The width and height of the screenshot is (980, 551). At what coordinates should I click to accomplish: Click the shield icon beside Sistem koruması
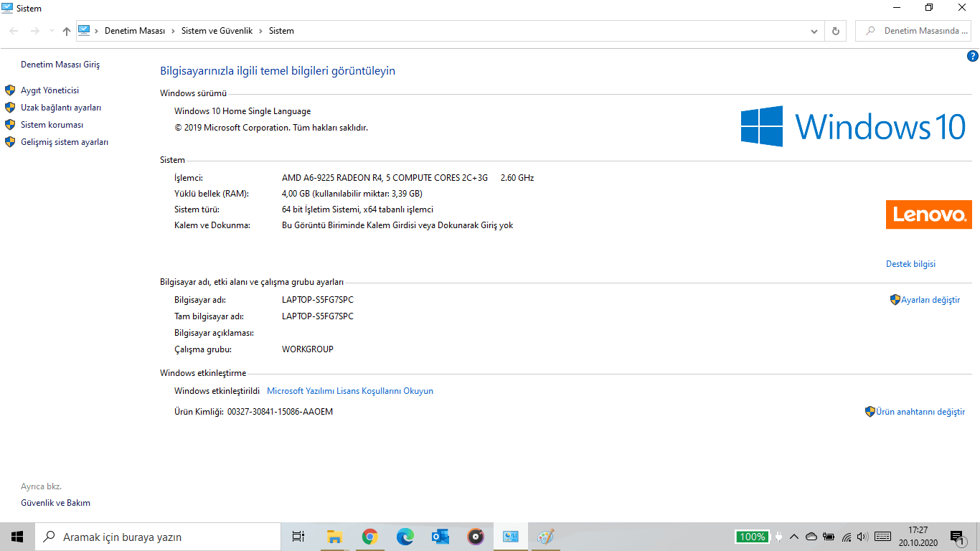10,125
